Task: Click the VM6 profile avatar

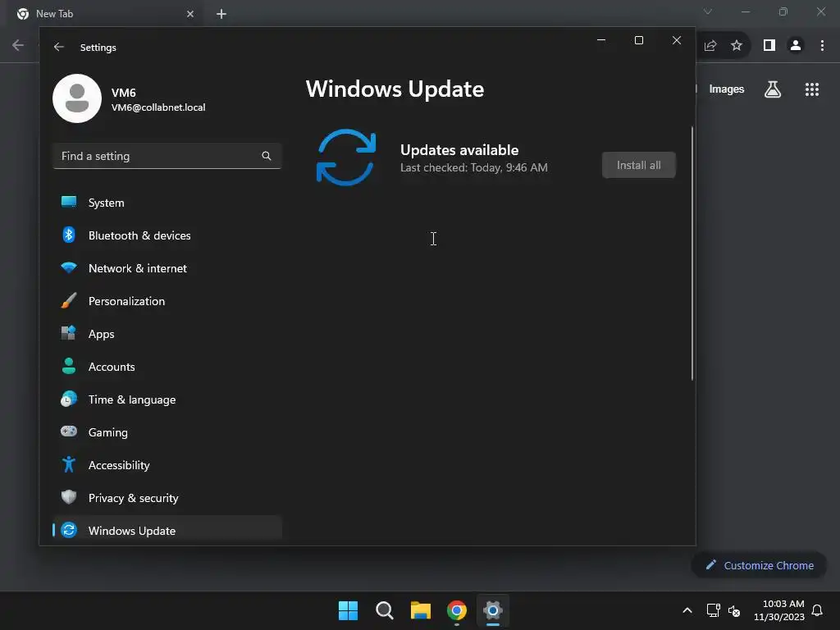Action: [77, 98]
